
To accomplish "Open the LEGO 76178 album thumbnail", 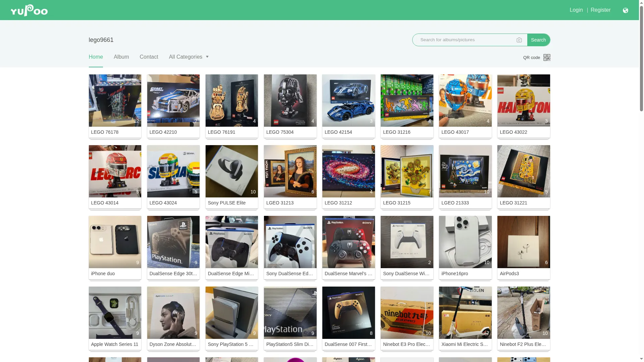I will coord(115,101).
